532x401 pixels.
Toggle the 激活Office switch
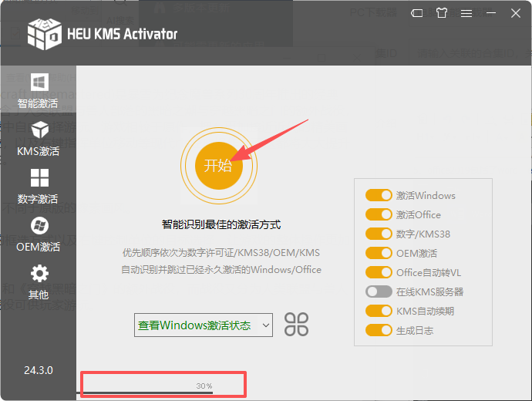point(379,214)
